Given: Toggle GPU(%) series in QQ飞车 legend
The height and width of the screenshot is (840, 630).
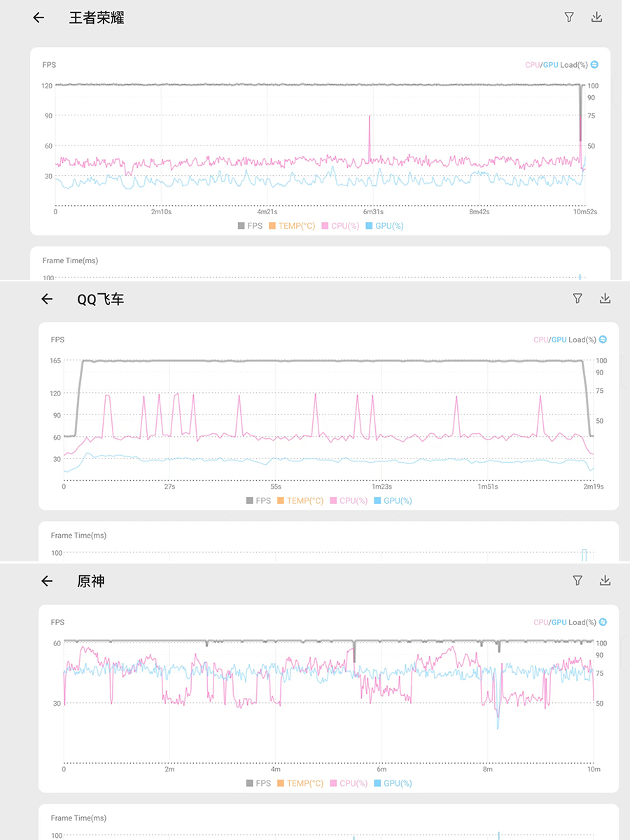Looking at the screenshot, I should point(393,501).
